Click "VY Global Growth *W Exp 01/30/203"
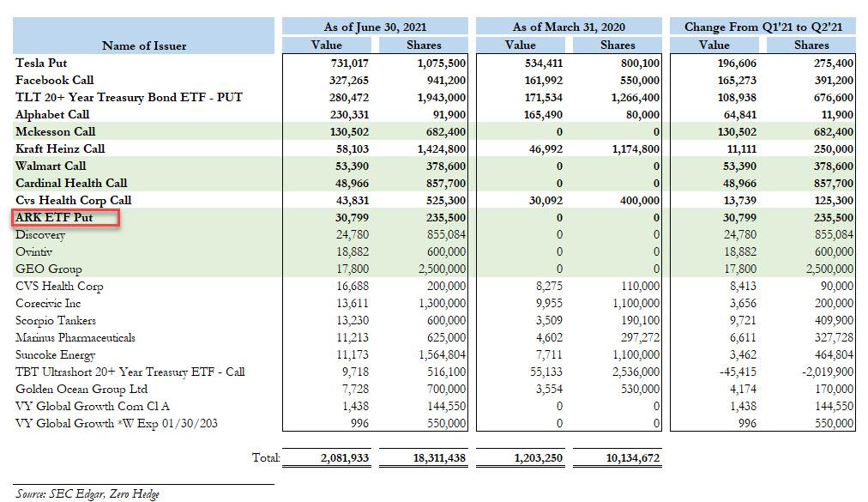This screenshot has width=868, height=502. point(117,424)
